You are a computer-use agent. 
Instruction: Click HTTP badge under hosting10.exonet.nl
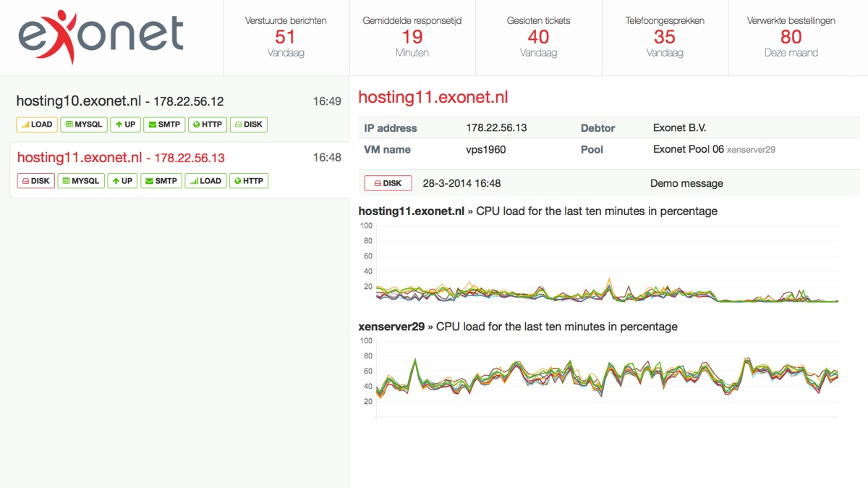pos(208,125)
